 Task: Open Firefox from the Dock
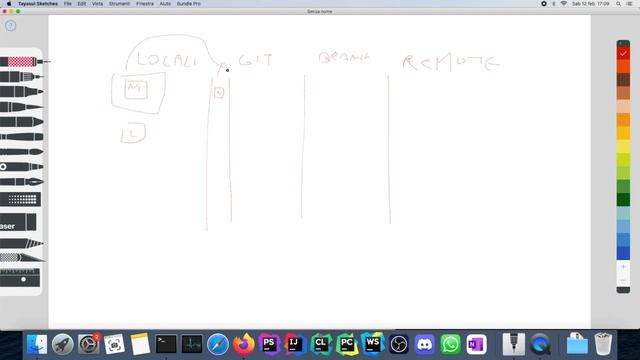[244, 344]
